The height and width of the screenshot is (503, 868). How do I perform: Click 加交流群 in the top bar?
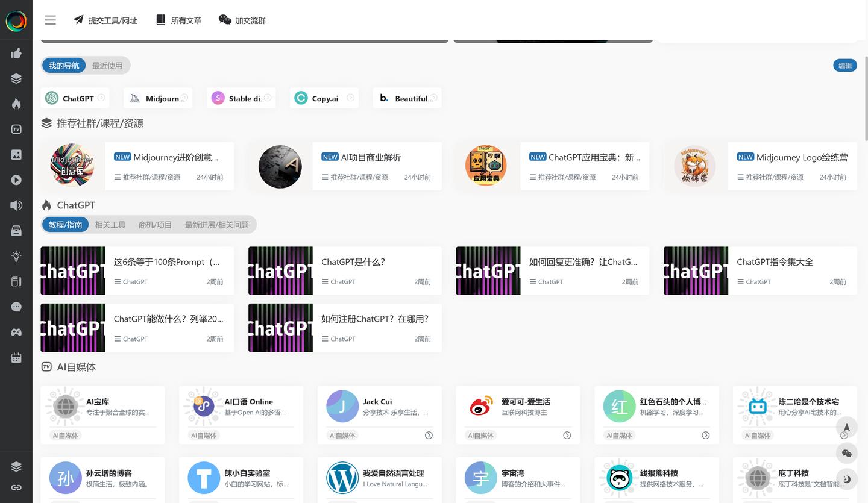click(242, 20)
